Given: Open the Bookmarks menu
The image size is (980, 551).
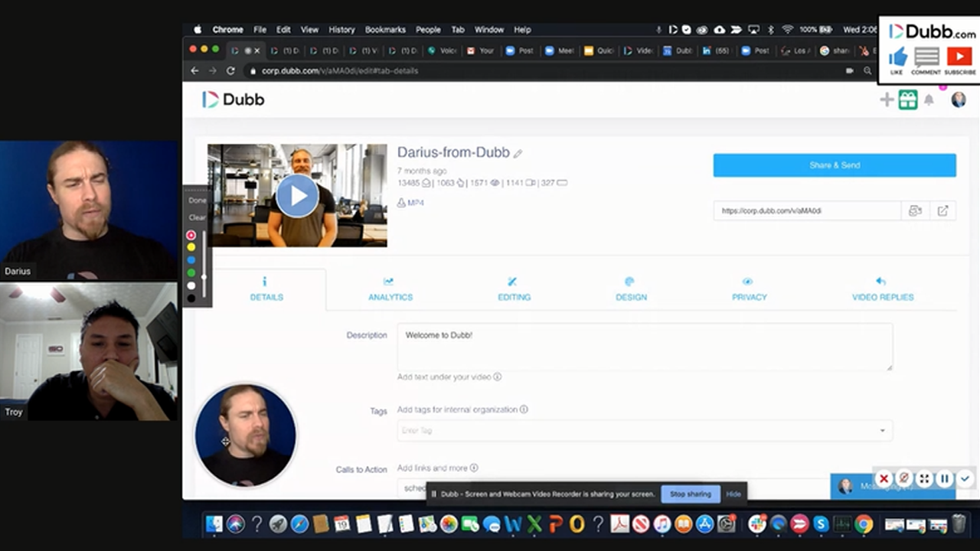Looking at the screenshot, I should click(385, 30).
